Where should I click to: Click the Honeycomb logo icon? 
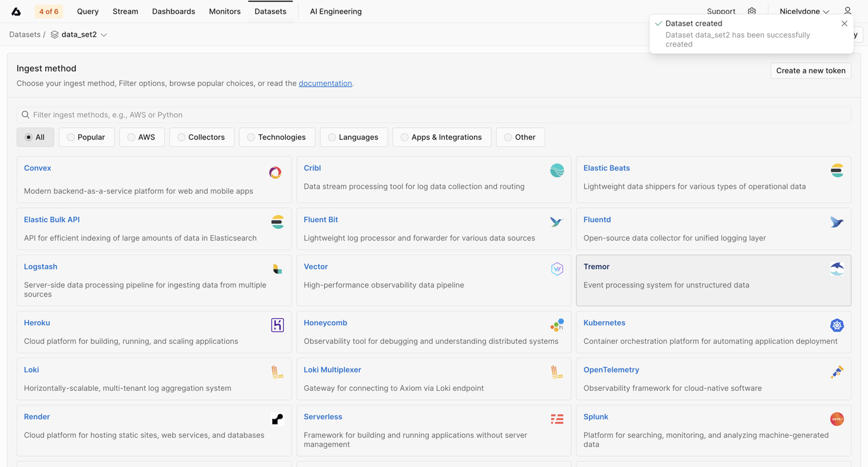point(557,325)
